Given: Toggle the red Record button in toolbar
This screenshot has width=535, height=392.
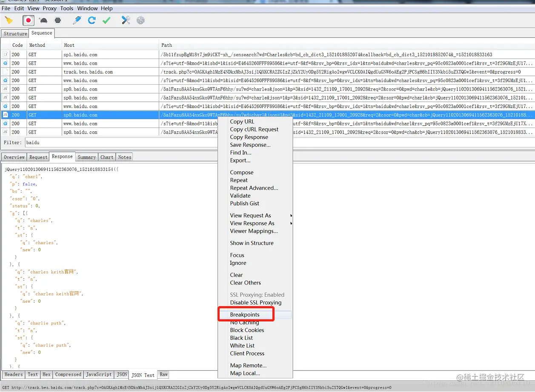Looking at the screenshot, I should click(28, 20).
